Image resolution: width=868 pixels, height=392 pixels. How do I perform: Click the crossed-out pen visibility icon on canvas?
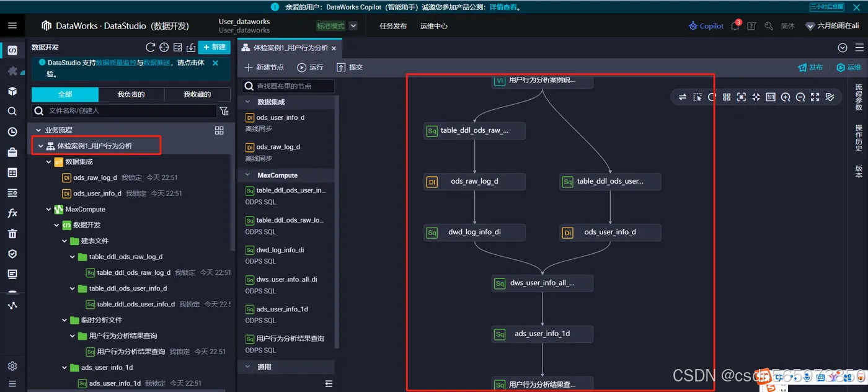830,97
